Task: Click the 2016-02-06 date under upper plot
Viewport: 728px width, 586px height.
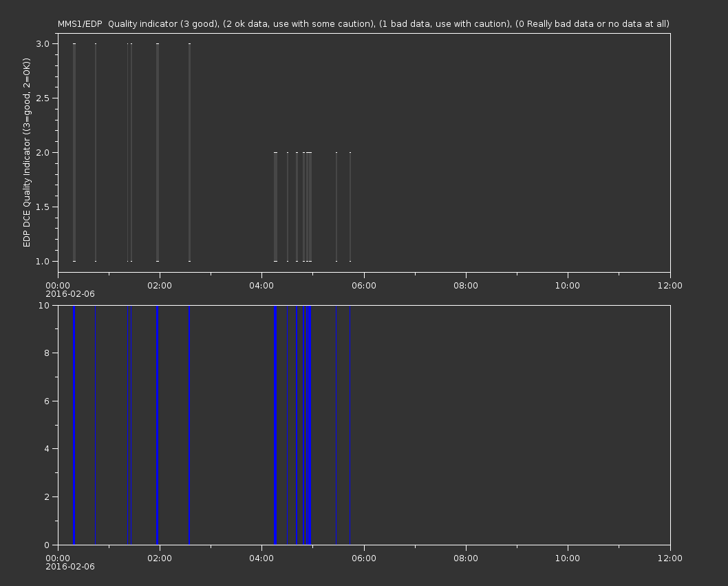Action: coord(70,294)
